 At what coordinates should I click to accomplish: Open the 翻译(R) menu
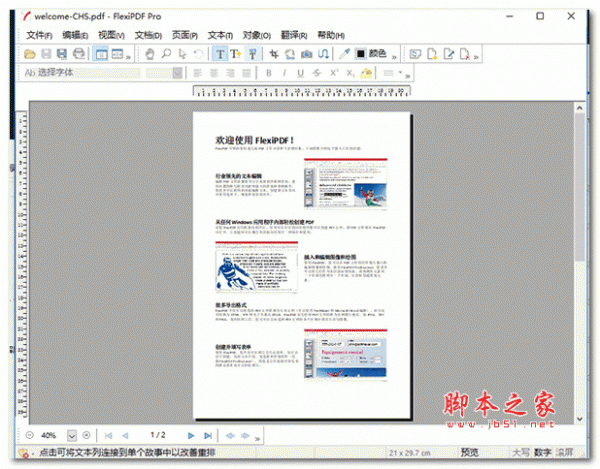click(x=294, y=35)
